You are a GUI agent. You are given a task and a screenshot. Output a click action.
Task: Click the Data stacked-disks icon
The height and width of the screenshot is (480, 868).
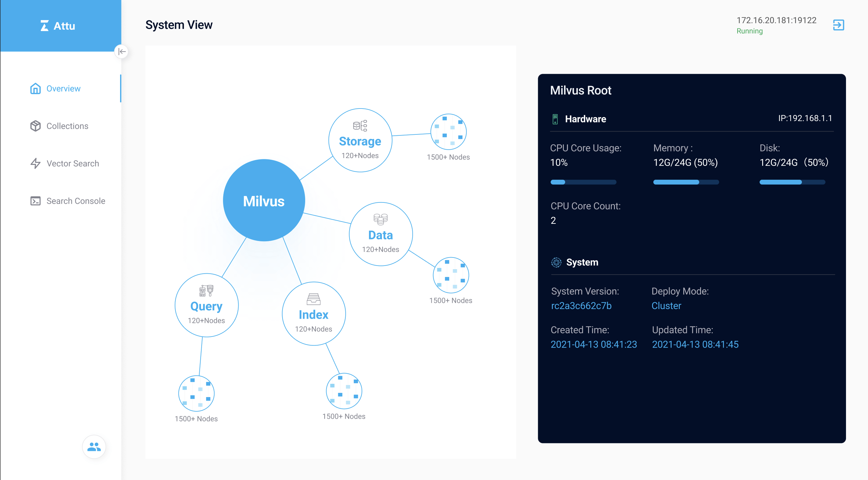point(380,219)
